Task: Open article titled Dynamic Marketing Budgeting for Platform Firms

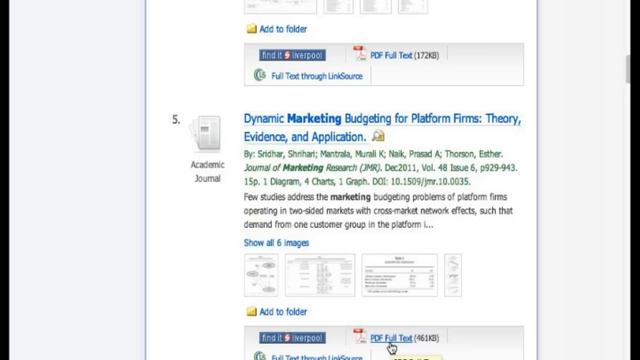Action: point(382,128)
